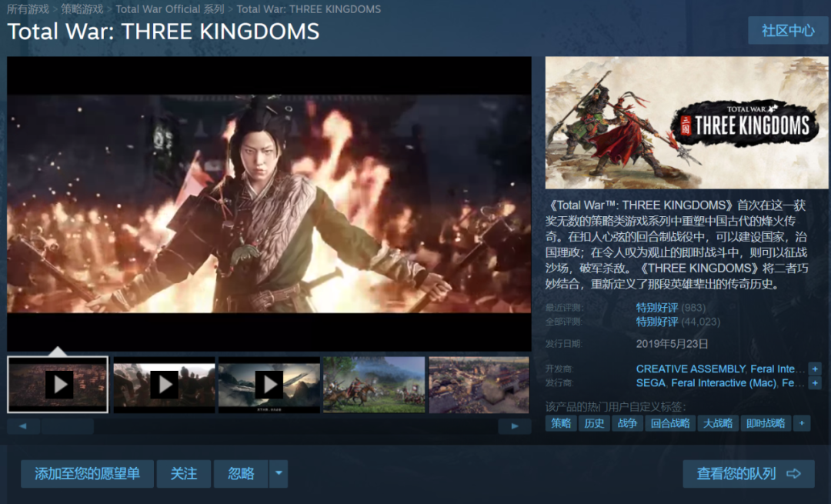Click 添加至您的愿望单 wishlist button
The height and width of the screenshot is (504, 831).
pyautogui.click(x=88, y=473)
